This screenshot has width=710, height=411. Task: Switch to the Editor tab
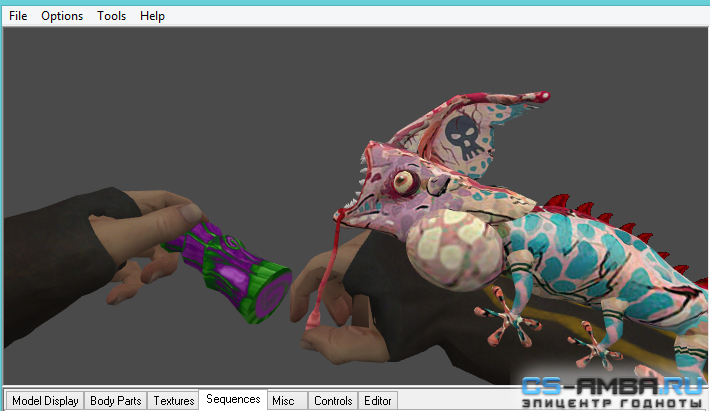click(378, 401)
